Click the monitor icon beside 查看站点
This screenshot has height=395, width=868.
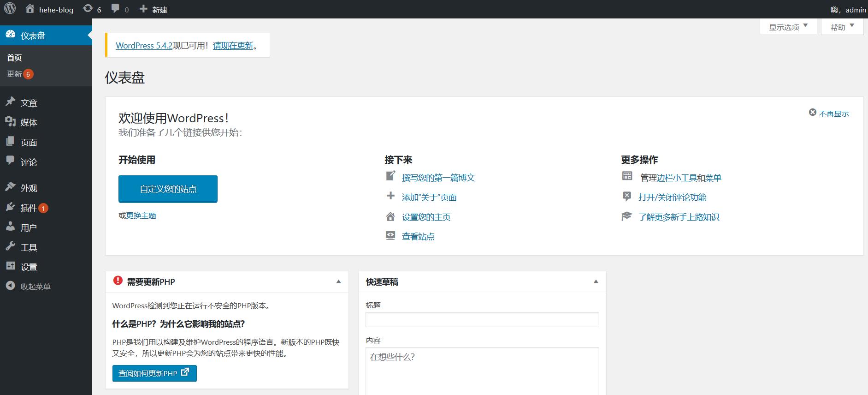tap(390, 235)
